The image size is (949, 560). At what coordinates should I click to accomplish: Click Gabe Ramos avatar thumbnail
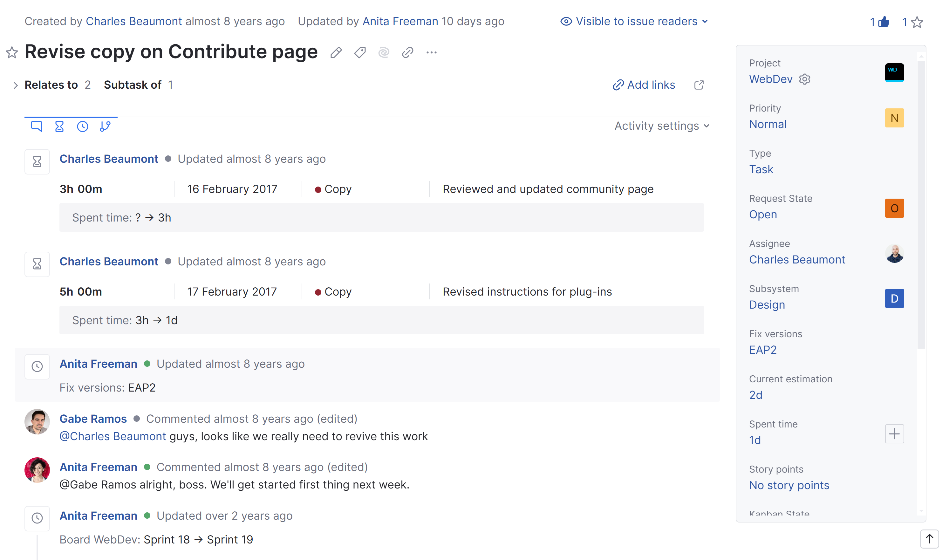click(x=37, y=422)
